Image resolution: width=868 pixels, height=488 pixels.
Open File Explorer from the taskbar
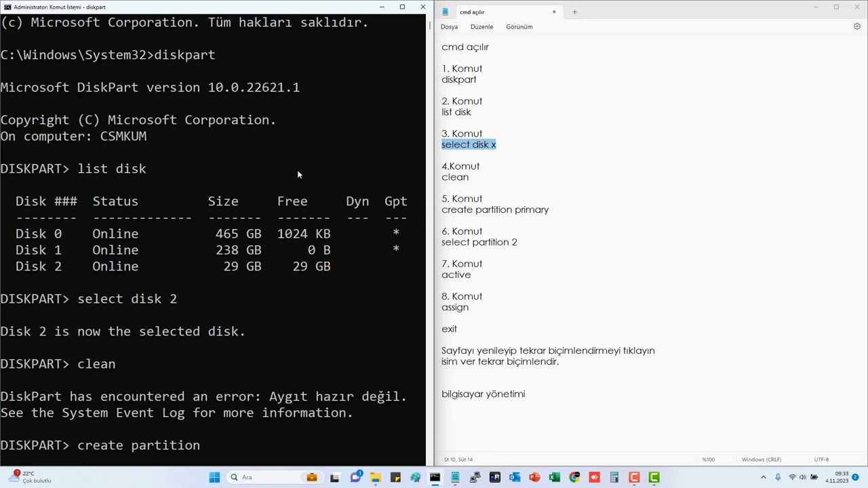[375, 477]
